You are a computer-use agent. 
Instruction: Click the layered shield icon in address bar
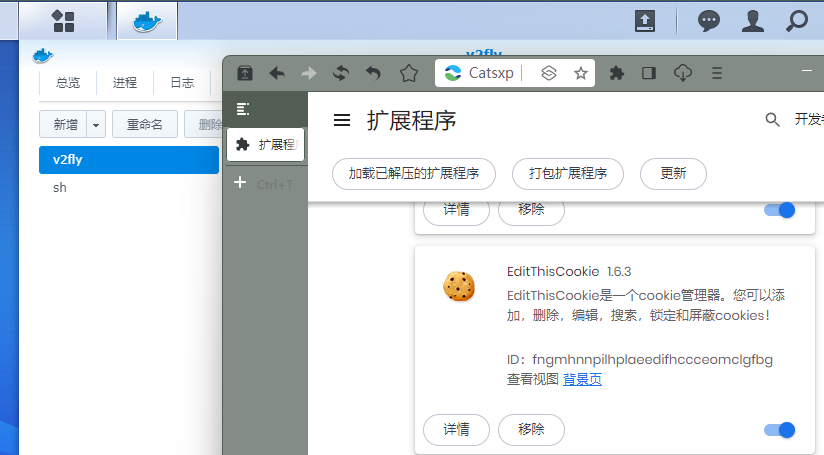[549, 73]
